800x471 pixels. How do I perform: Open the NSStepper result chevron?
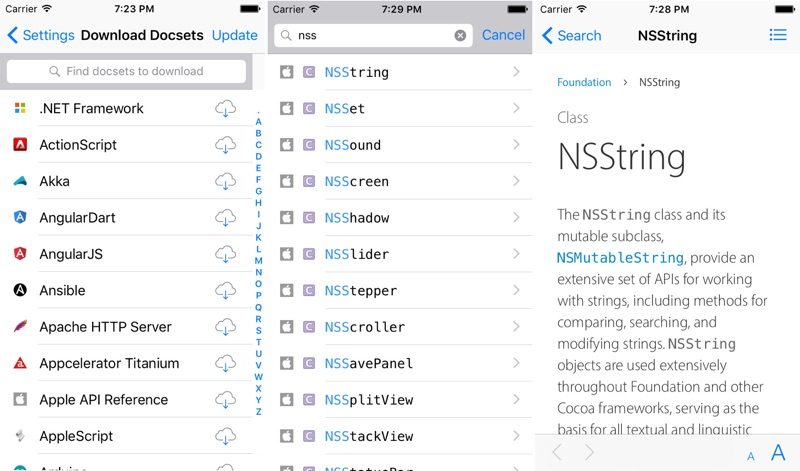(x=516, y=290)
